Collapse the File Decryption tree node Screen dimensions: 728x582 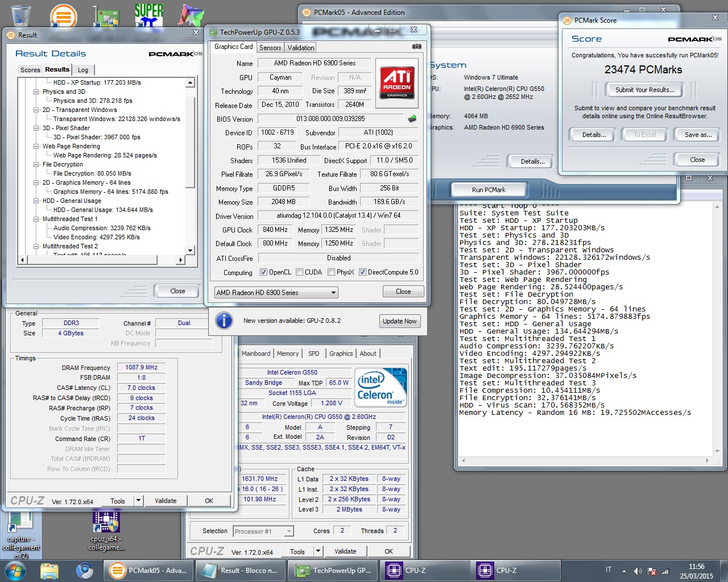[x=36, y=164]
